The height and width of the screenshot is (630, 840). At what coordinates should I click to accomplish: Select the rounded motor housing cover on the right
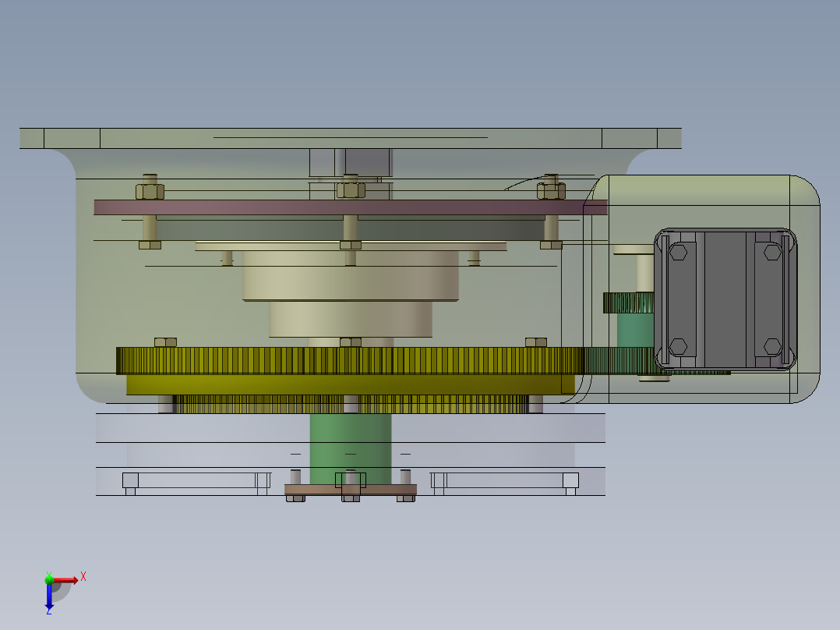pyautogui.click(x=702, y=289)
